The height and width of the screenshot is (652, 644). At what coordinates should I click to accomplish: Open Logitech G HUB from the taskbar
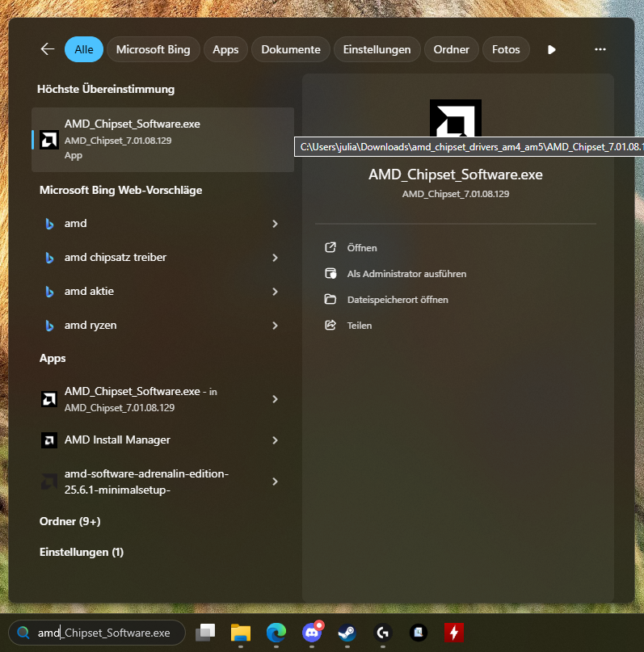point(382,633)
